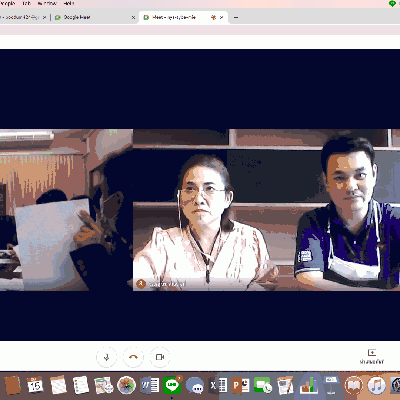This screenshot has width=400, height=400.
Task: Launch PowerPoint from the dock
Action: [240, 386]
